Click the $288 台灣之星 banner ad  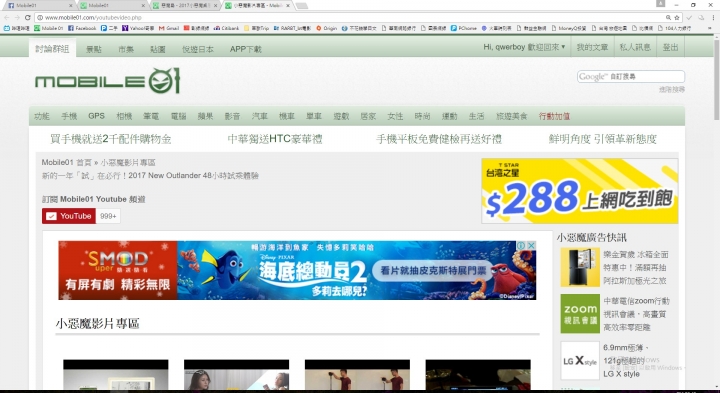pos(579,191)
